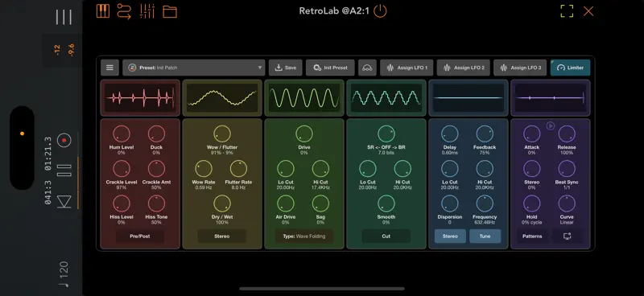The width and height of the screenshot is (644, 296).
Task: Click the glasses icon button beside Init Preset
Action: click(367, 68)
